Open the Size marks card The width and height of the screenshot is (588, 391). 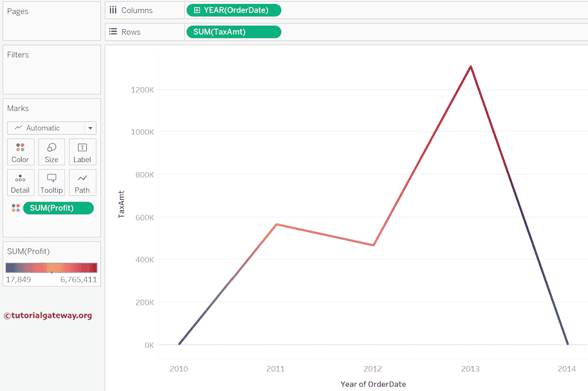pos(51,152)
